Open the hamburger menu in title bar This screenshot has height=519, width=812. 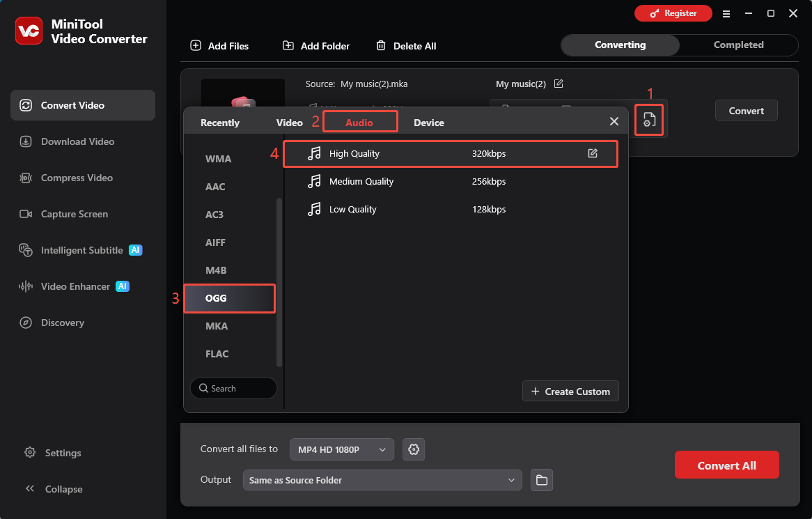tap(726, 14)
